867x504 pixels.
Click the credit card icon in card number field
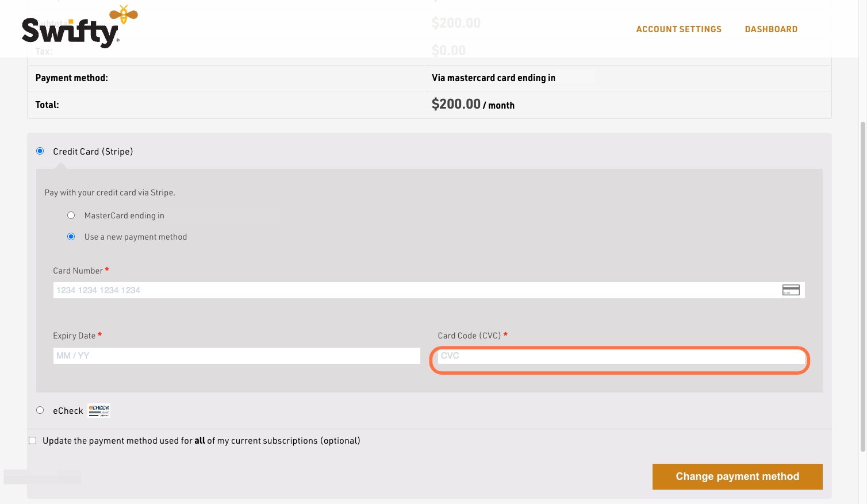(791, 290)
